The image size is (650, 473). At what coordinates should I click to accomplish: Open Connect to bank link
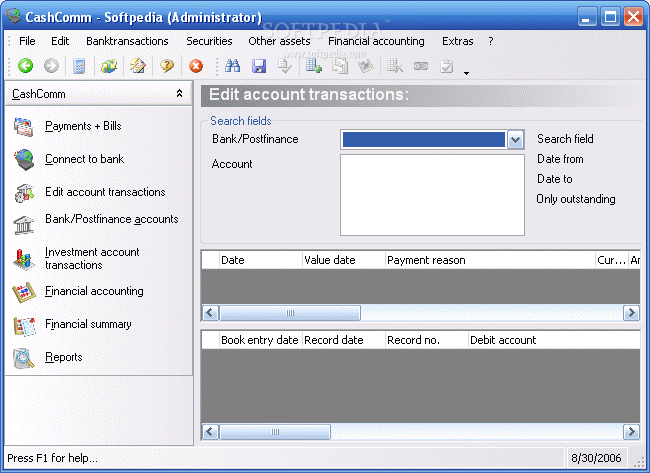(x=85, y=159)
